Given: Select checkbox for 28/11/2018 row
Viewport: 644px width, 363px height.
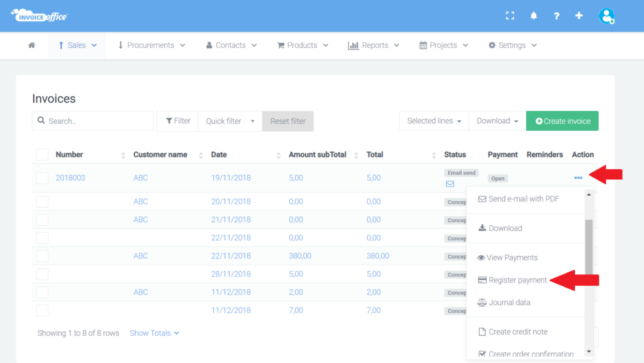Looking at the screenshot, I should click(x=42, y=274).
